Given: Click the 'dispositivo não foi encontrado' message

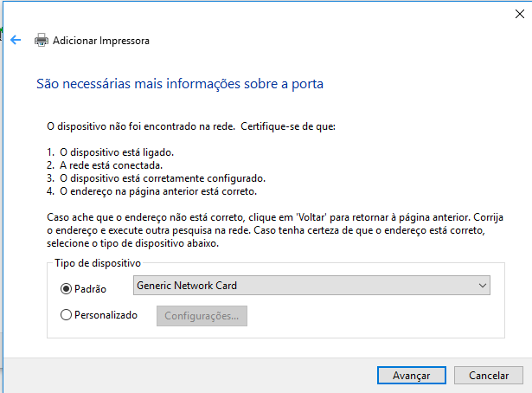Looking at the screenshot, I should [190, 126].
